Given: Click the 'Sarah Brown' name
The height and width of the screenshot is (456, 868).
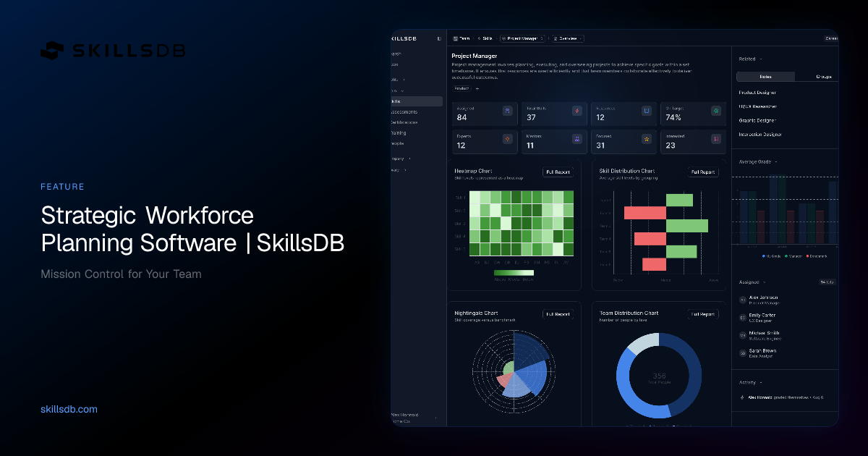Looking at the screenshot, I should pyautogui.click(x=762, y=351).
